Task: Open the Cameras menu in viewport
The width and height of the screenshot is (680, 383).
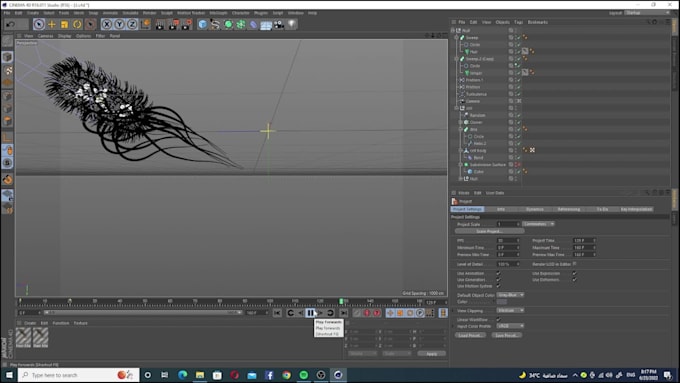Action: [45, 36]
